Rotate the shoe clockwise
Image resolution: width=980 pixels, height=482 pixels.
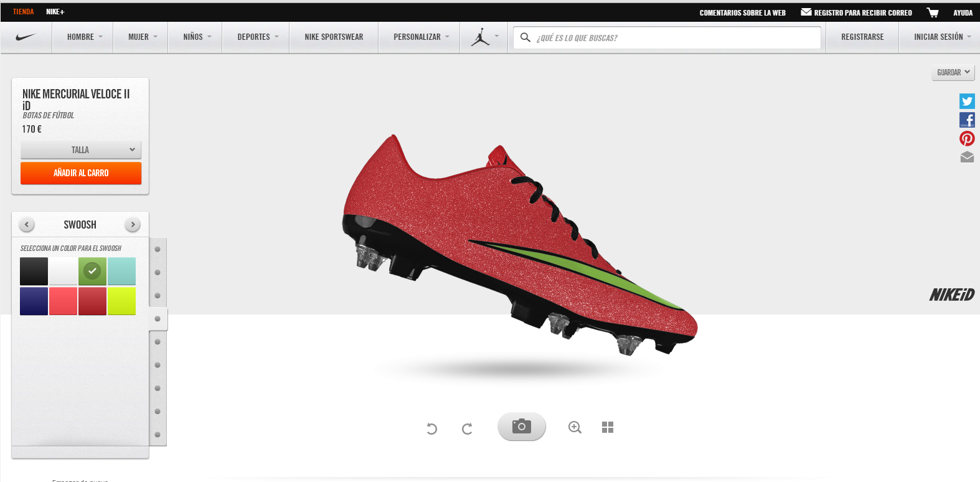(x=467, y=428)
